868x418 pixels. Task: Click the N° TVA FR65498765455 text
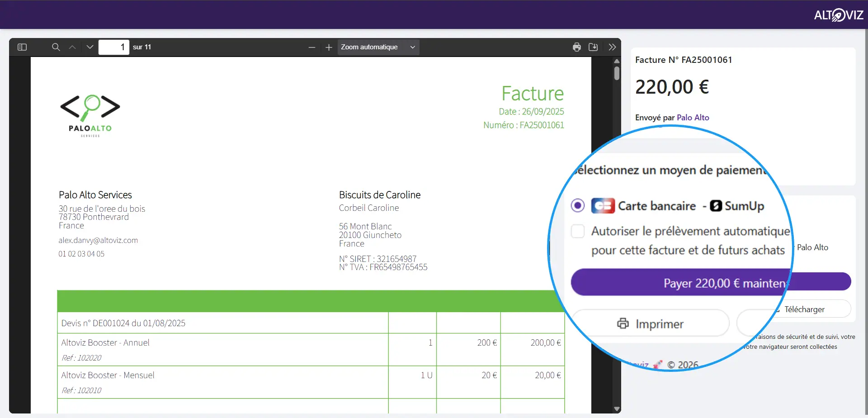(x=383, y=267)
